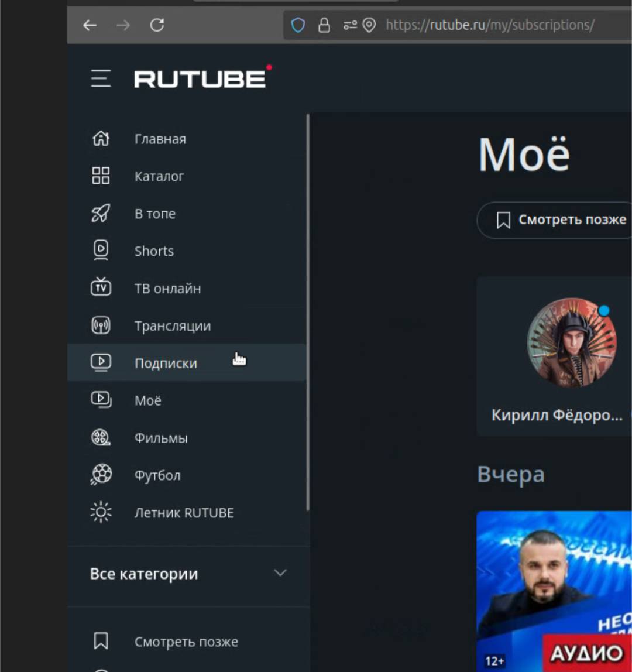Click the sun icon for Летник RUTUBE

pyautogui.click(x=101, y=512)
